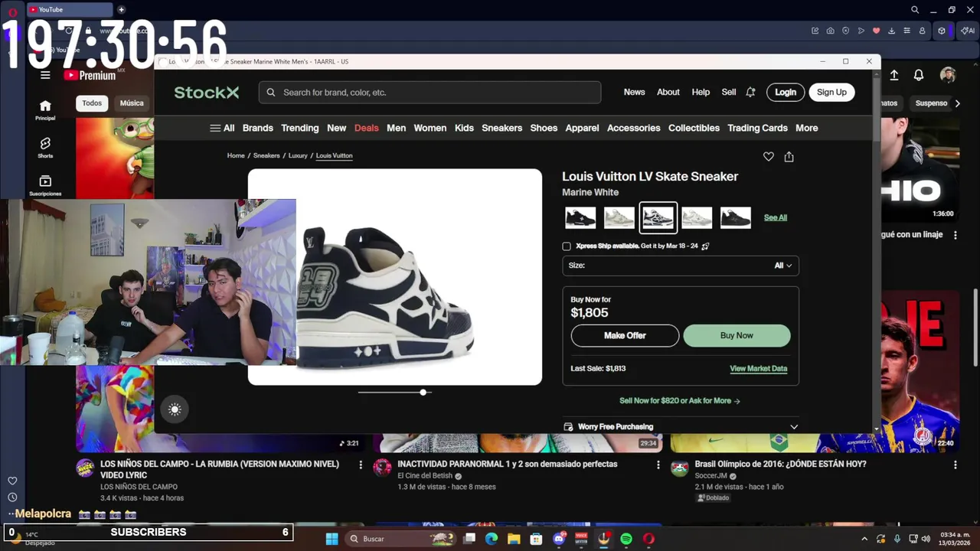The width and height of the screenshot is (980, 551).
Task: Open the All hamburger menu in StockX
Action: tap(222, 128)
